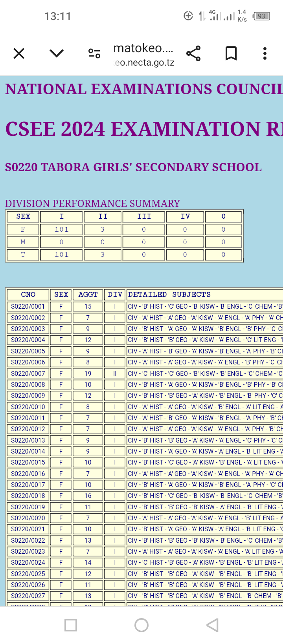Minimize tab with the down chevron
The height and width of the screenshot is (644, 283).
pyautogui.click(x=57, y=53)
